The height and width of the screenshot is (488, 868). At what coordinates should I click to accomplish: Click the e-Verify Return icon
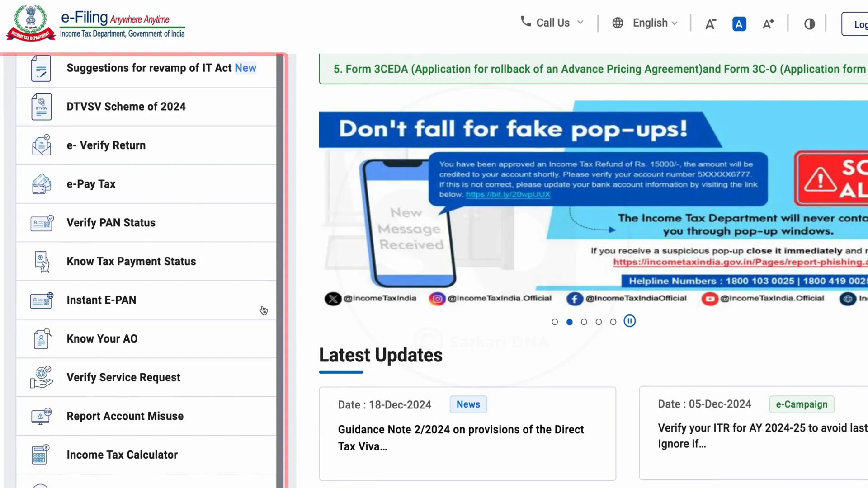pos(41,145)
